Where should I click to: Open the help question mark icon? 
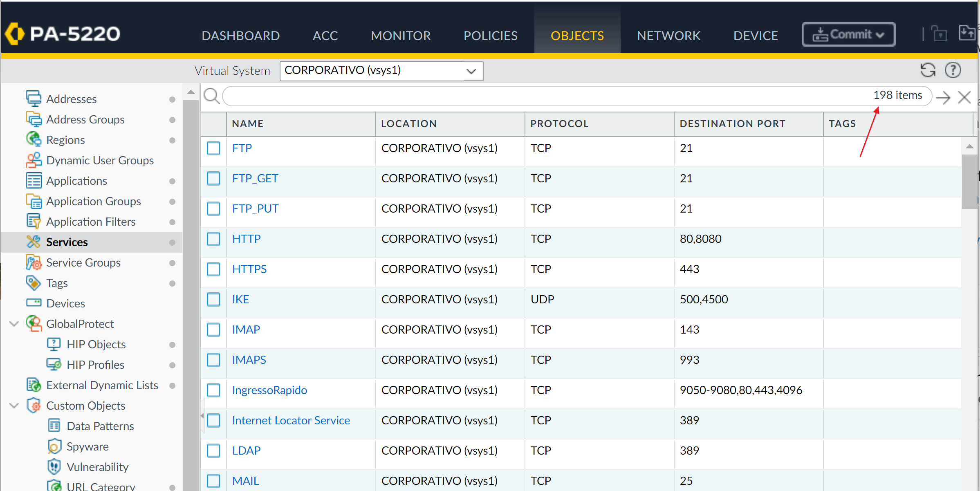pyautogui.click(x=953, y=70)
